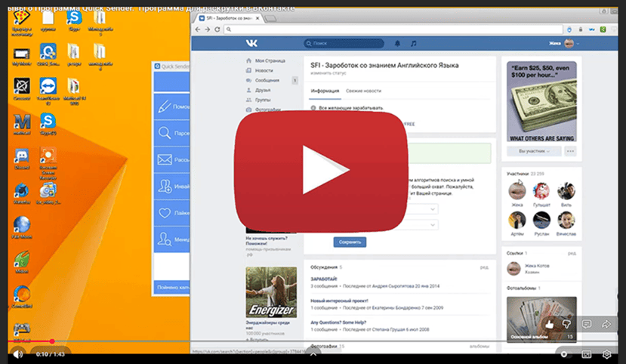Viewport: 626px width, 364px height.
Task: Open the comments speech-bubble icon
Action: pos(587,324)
